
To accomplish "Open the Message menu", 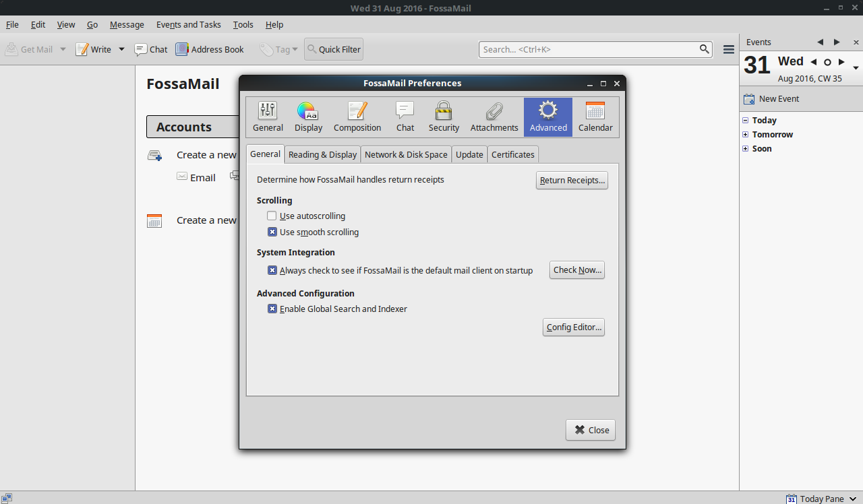I will 127,24.
